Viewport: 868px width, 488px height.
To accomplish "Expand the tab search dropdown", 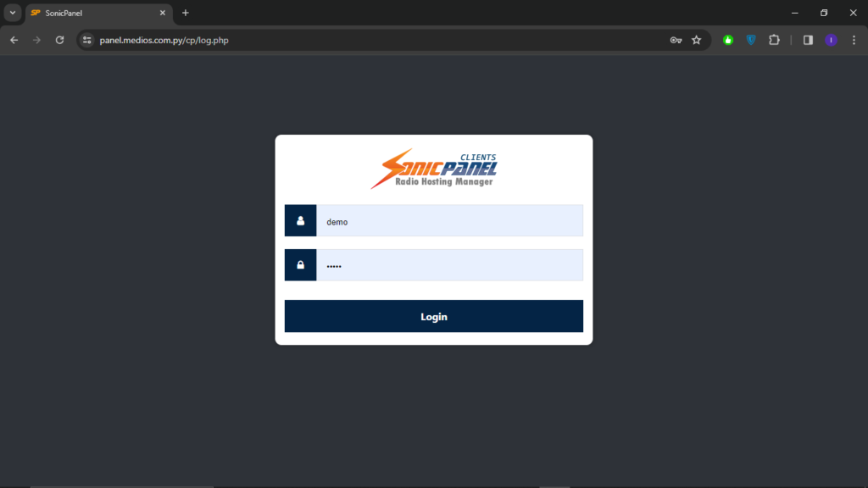I will [13, 13].
